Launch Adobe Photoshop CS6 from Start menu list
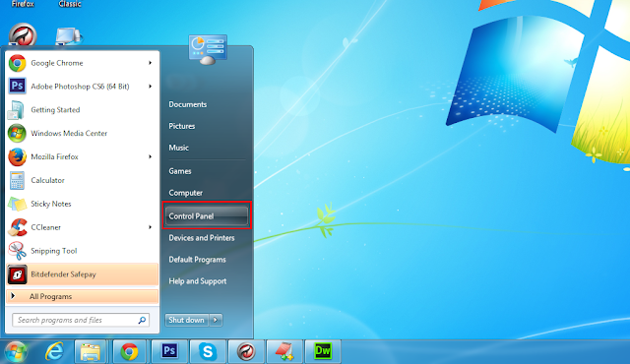This screenshot has height=364, width=630. pos(83,87)
